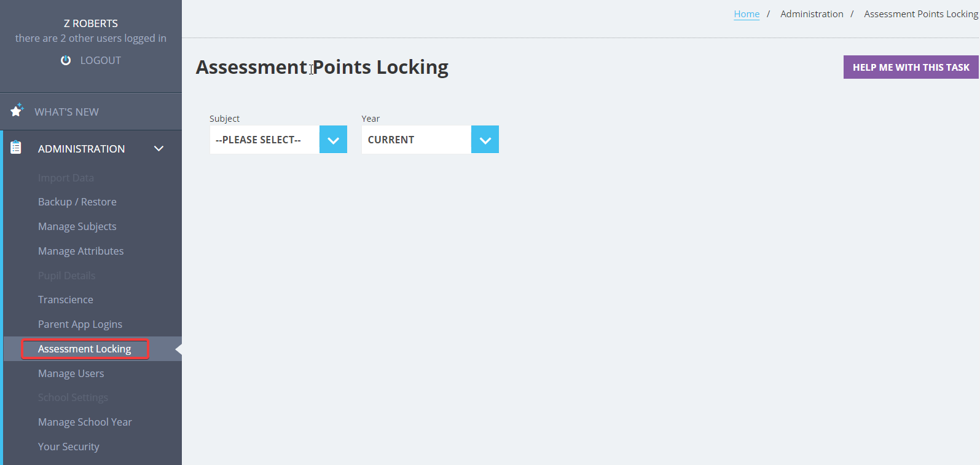Viewport: 980px width, 465px height.
Task: Open the Year dropdown showing CURRENT
Action: pyautogui.click(x=417, y=139)
